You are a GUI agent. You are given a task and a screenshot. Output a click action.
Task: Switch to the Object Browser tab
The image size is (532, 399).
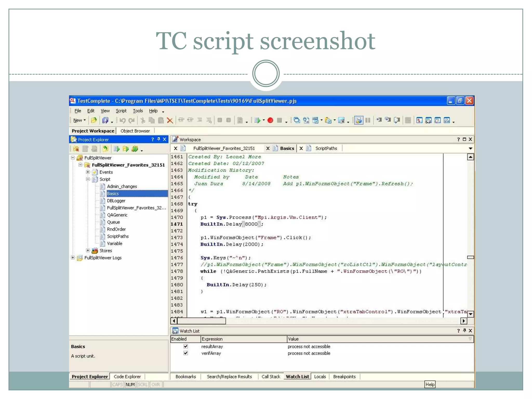pos(135,131)
